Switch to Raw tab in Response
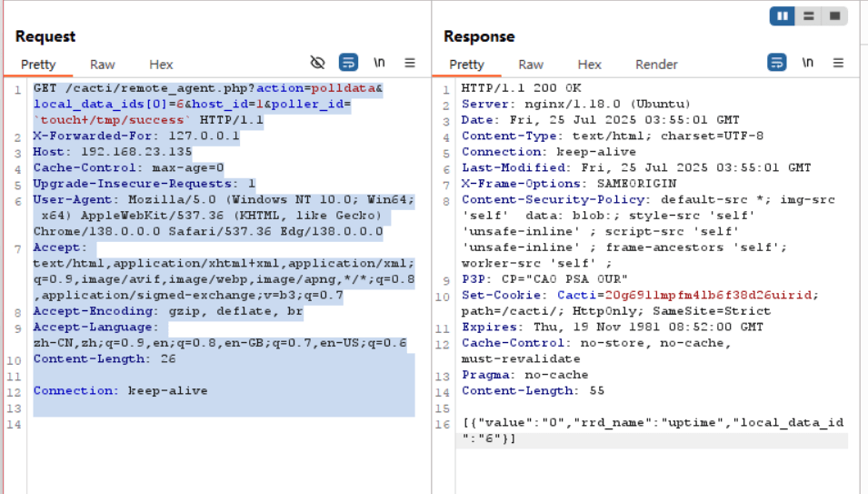 (x=531, y=65)
